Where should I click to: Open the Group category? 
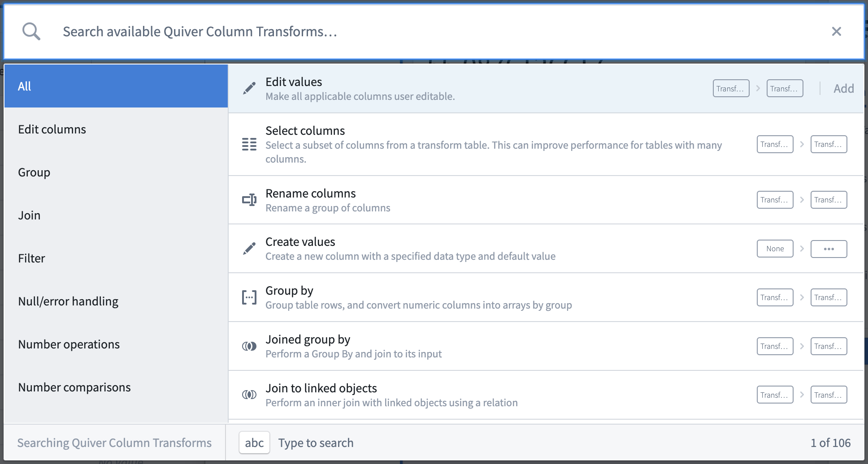point(116,172)
